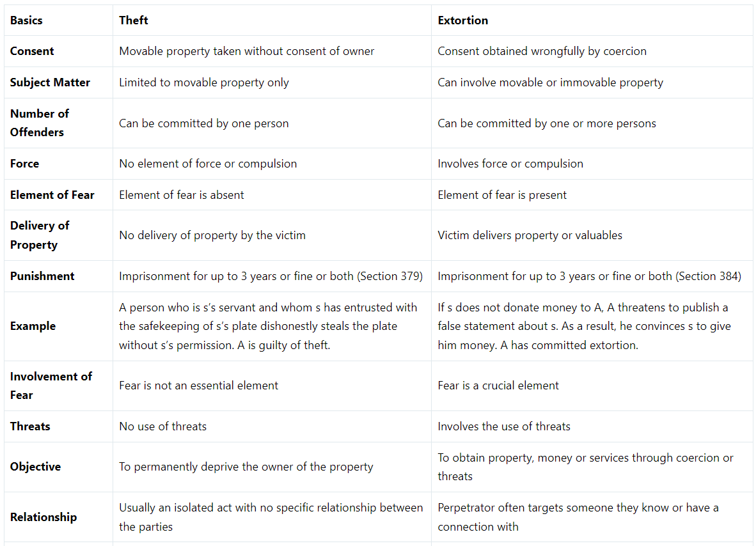This screenshot has height=546, width=756.
Task: Click "No use of threats" cell
Action: click(x=162, y=426)
